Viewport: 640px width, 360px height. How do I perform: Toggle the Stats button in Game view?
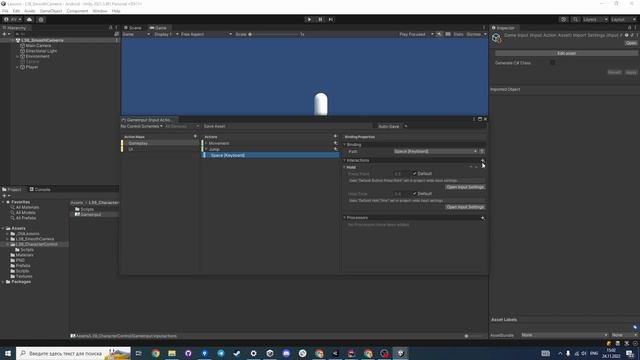click(x=458, y=34)
